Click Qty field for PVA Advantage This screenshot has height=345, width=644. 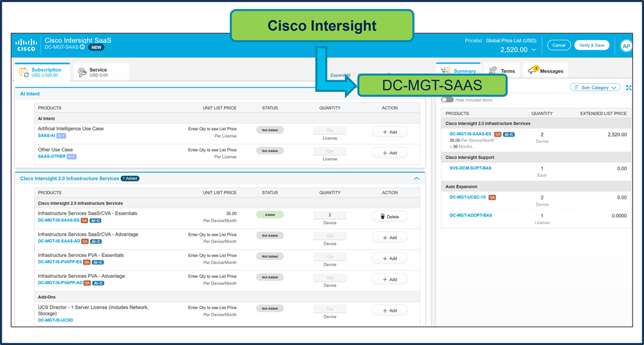click(x=330, y=278)
